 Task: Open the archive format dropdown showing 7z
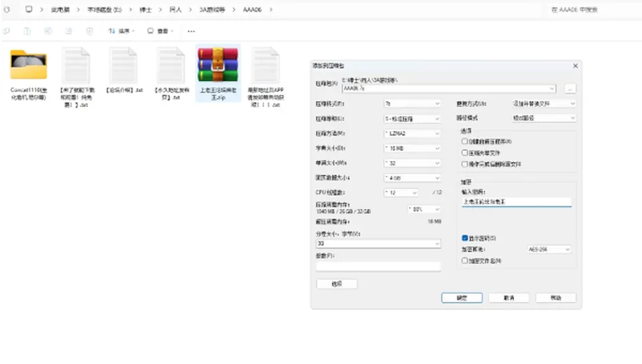[412, 104]
